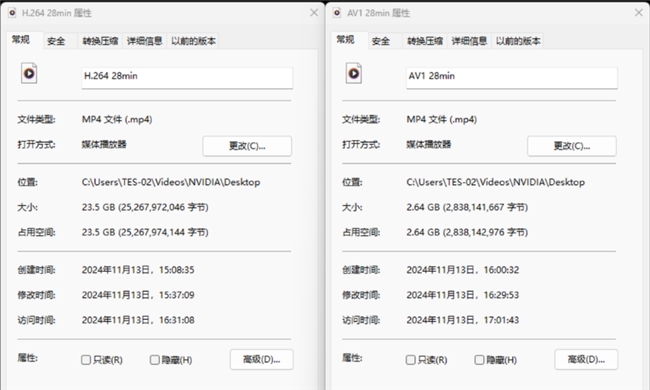This screenshot has height=390, width=650.
Task: Open 高级(D)... in H.264 window
Action: click(262, 359)
